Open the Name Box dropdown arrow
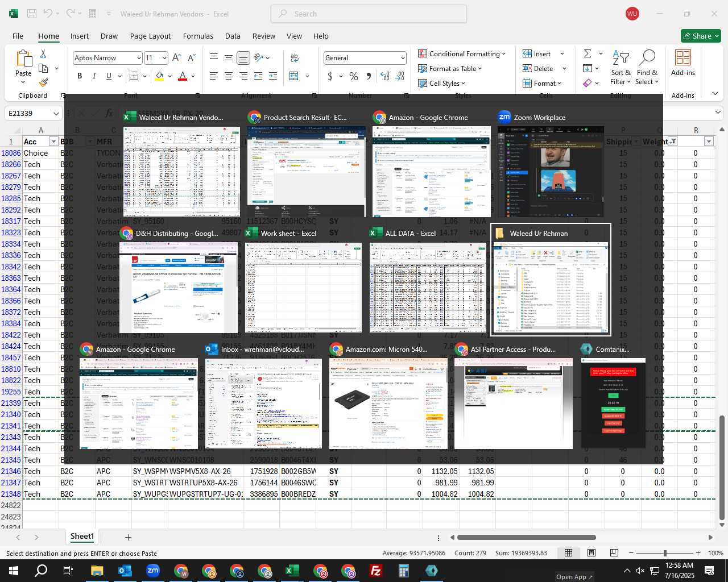Screen dimensions: 728x582 click(56, 114)
